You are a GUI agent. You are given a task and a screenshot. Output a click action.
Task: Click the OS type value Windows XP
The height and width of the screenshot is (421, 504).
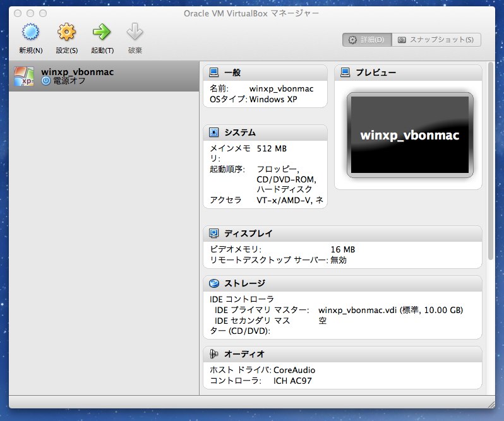click(x=273, y=99)
